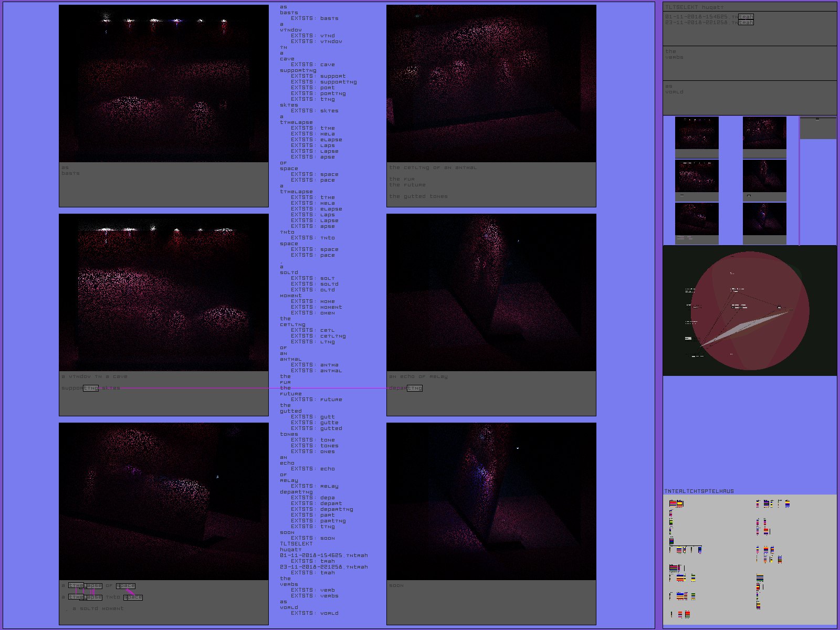Click the 'the verbs' panel
This screenshot has height=630, width=840.
pyautogui.click(x=749, y=62)
